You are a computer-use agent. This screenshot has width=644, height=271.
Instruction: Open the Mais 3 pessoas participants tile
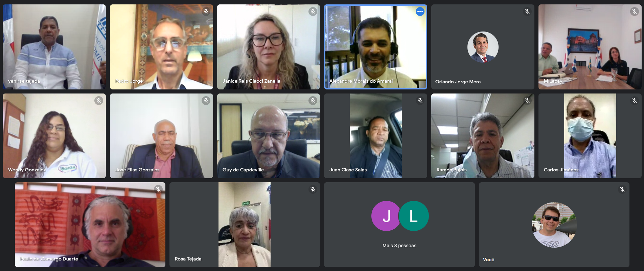tap(399, 225)
